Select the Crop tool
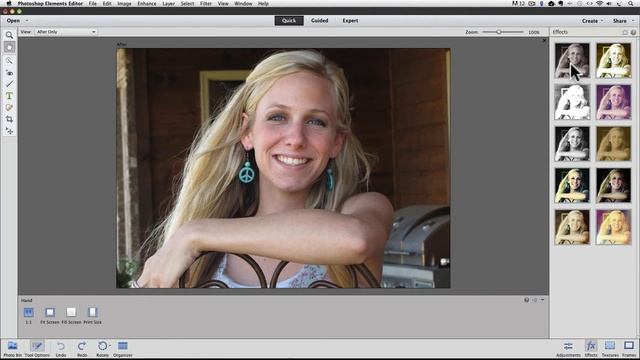 click(9, 119)
